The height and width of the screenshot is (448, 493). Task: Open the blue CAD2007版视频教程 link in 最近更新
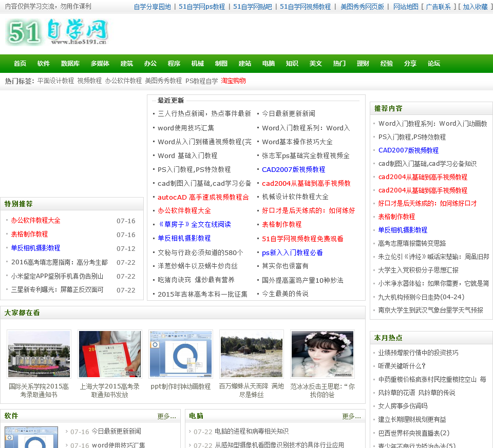(293, 169)
